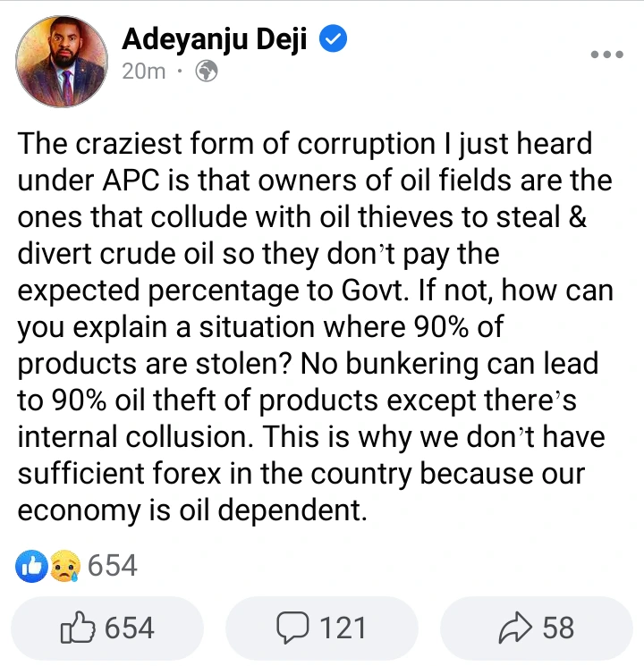Screen dimensions: 644x666
Task: Click the 654 count inside Like button
Action: pyautogui.click(x=130, y=628)
